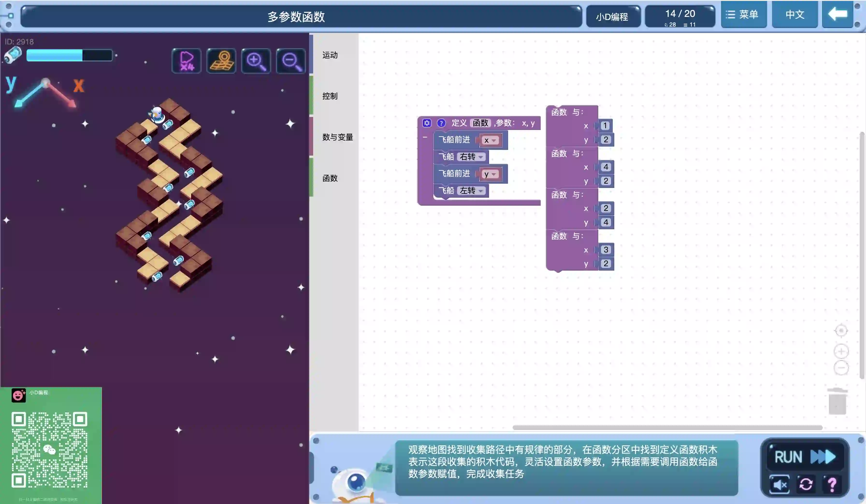
Task: Center the workspace with the target icon
Action: (x=841, y=331)
